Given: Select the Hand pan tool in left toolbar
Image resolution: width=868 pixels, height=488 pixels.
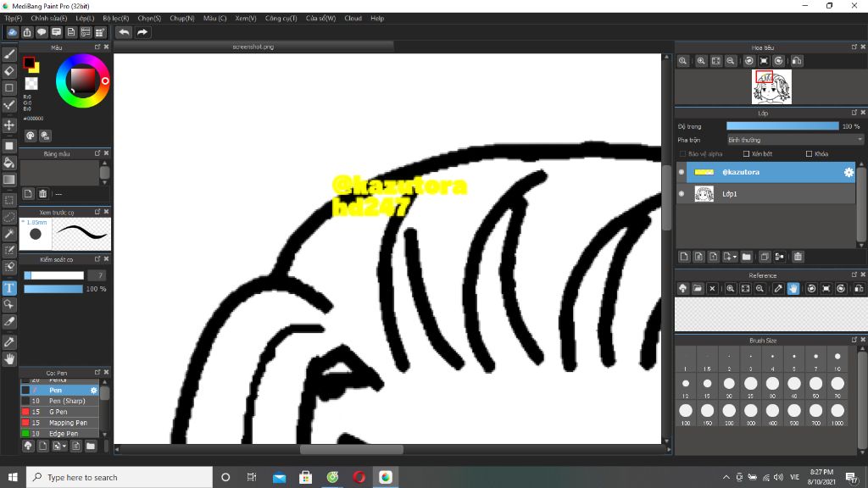Looking at the screenshot, I should tap(9, 359).
